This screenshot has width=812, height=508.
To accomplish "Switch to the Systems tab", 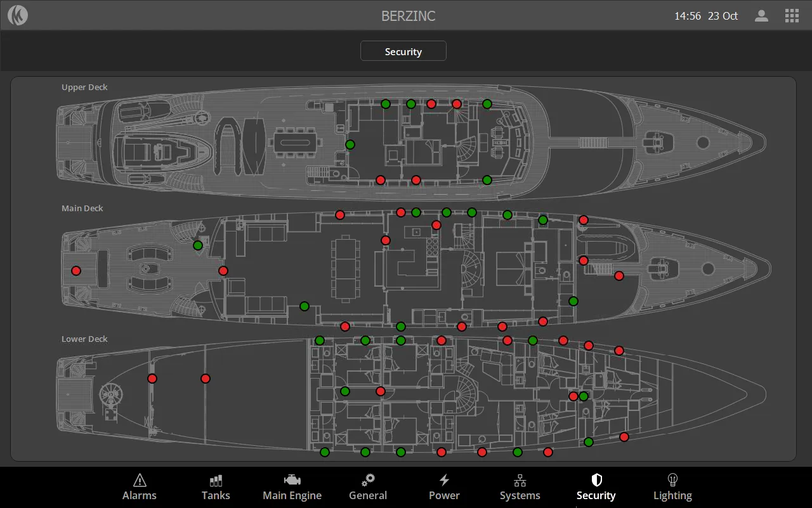I will pos(520,487).
